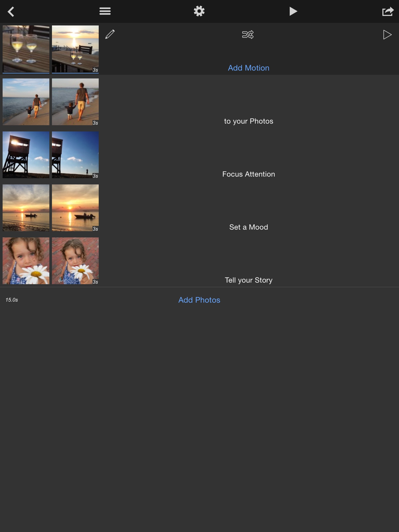Play the full slideshow from top bar

293,11
